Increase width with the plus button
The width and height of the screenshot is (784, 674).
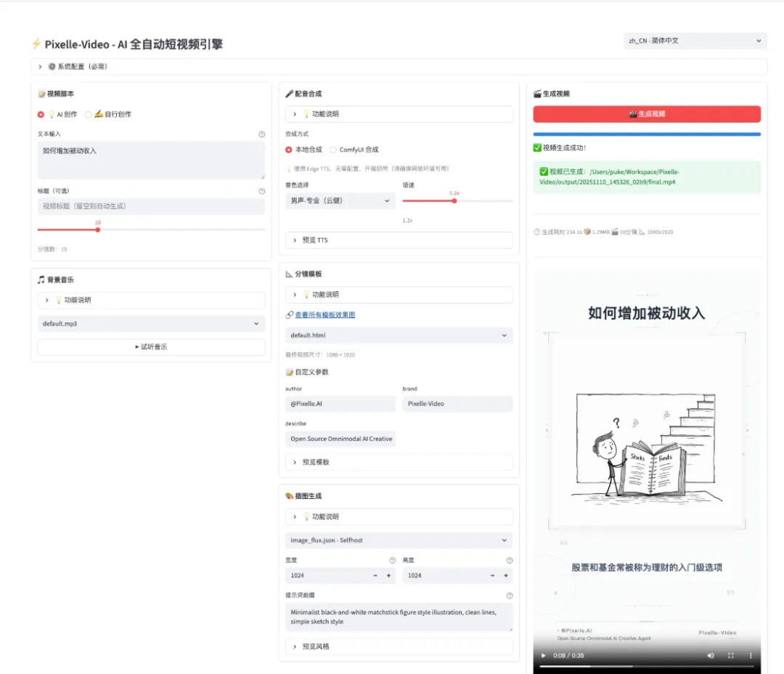click(388, 575)
